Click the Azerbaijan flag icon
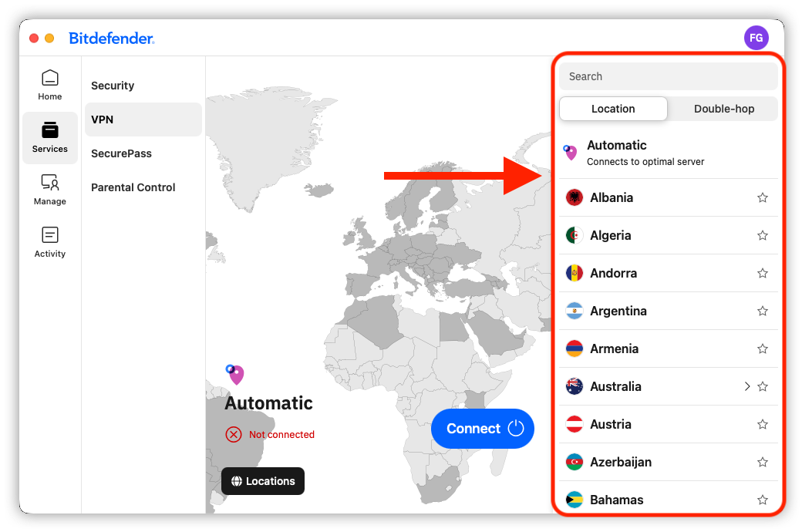The width and height of the screenshot is (802, 532). point(575,462)
